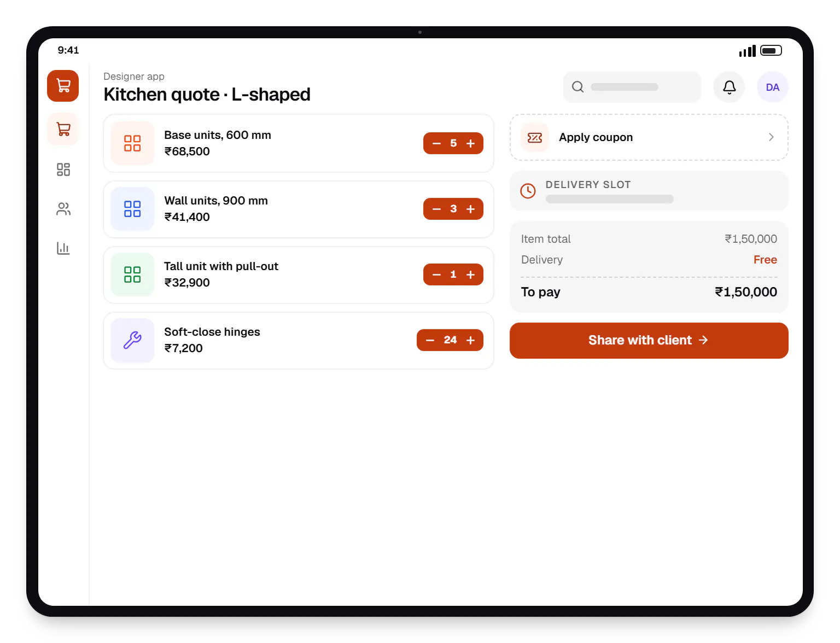Image resolution: width=840 pixels, height=643 pixels.
Task: Decrease Tall unit with pull-out quantity
Action: [x=436, y=274]
